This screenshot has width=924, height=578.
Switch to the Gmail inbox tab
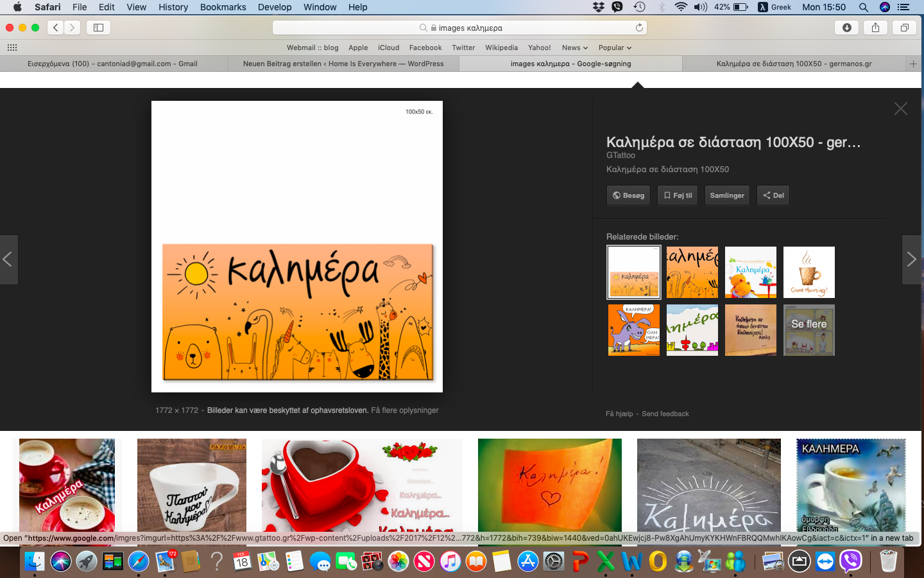pos(113,64)
